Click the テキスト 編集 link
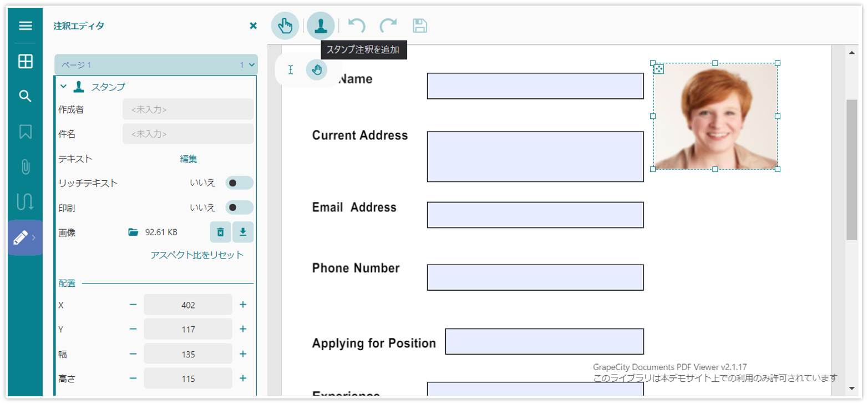The image size is (868, 404). pos(188,159)
